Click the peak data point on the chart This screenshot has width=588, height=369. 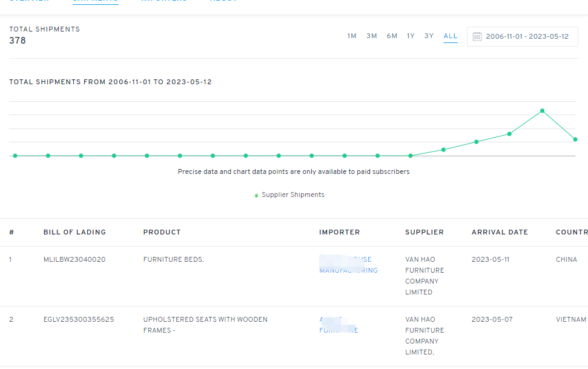click(542, 111)
